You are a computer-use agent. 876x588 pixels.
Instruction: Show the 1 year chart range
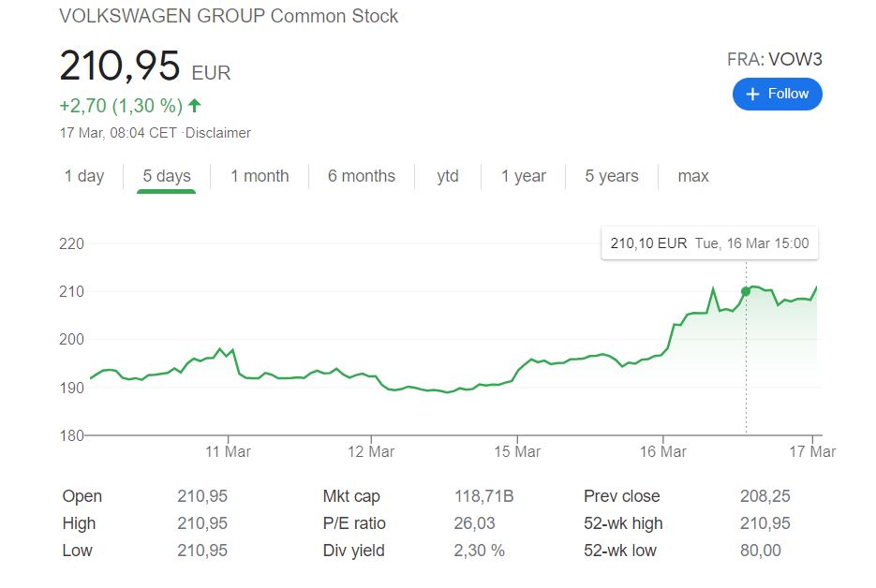[x=524, y=176]
